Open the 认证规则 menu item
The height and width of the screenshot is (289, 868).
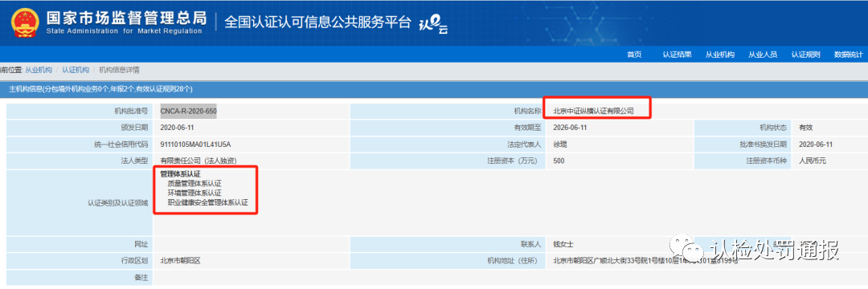pyautogui.click(x=805, y=54)
